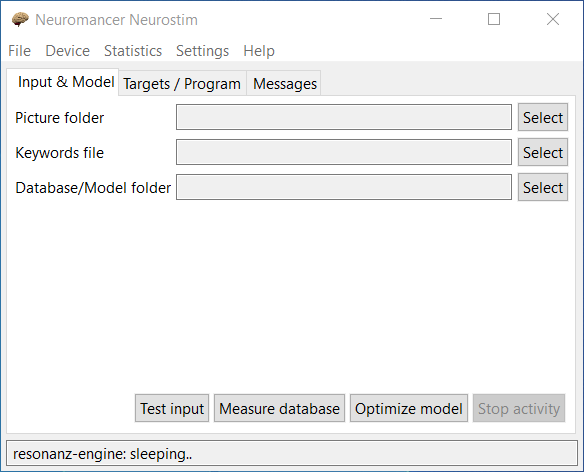The image size is (584, 472).
Task: Click Select button for Keywords file
Action: point(543,152)
